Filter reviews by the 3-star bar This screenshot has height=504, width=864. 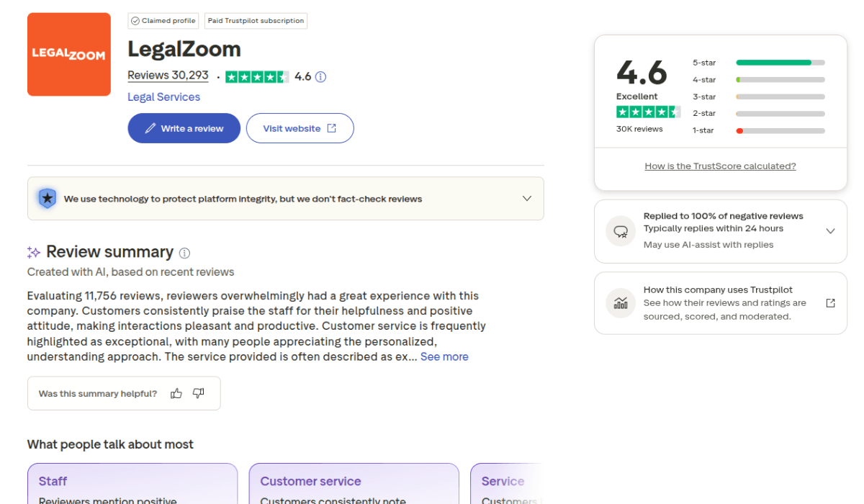point(780,96)
